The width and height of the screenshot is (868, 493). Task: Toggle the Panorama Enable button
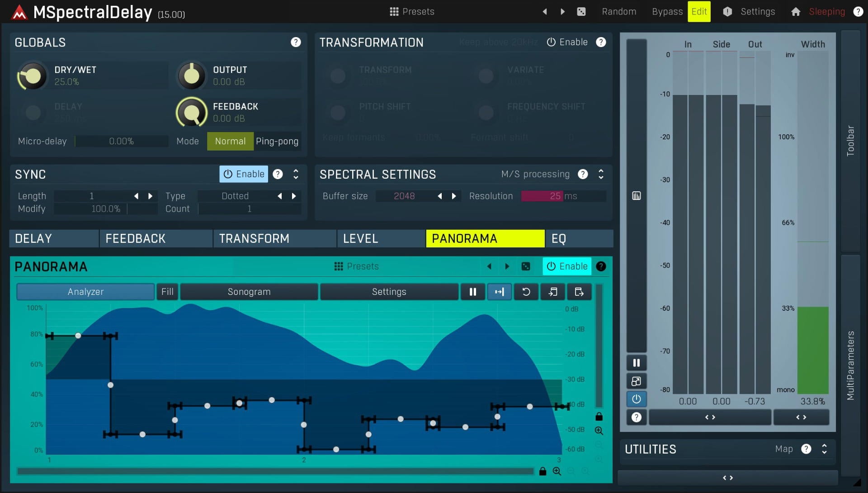point(567,266)
